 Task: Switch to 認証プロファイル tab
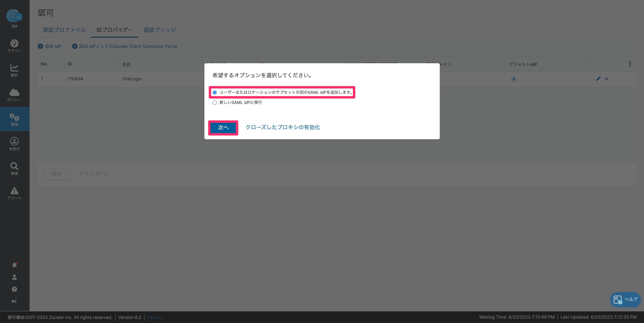(65, 30)
